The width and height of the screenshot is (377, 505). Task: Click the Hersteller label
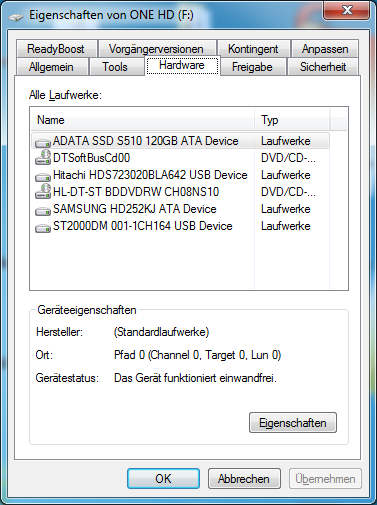(x=59, y=332)
